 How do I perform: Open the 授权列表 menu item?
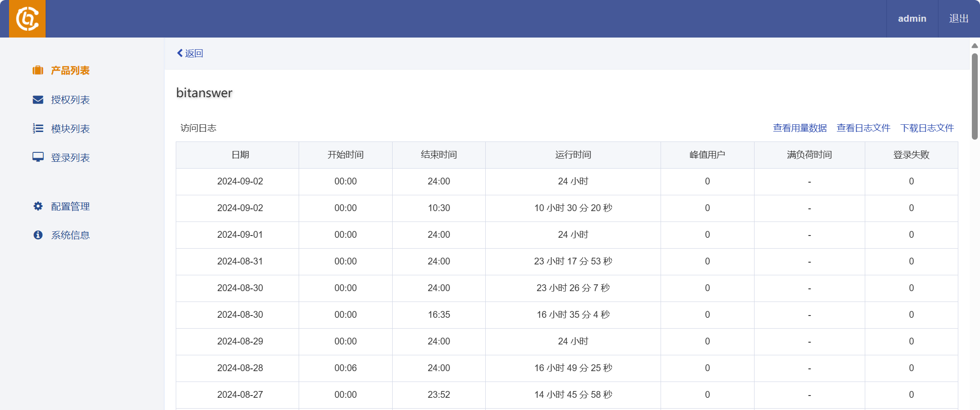(70, 99)
